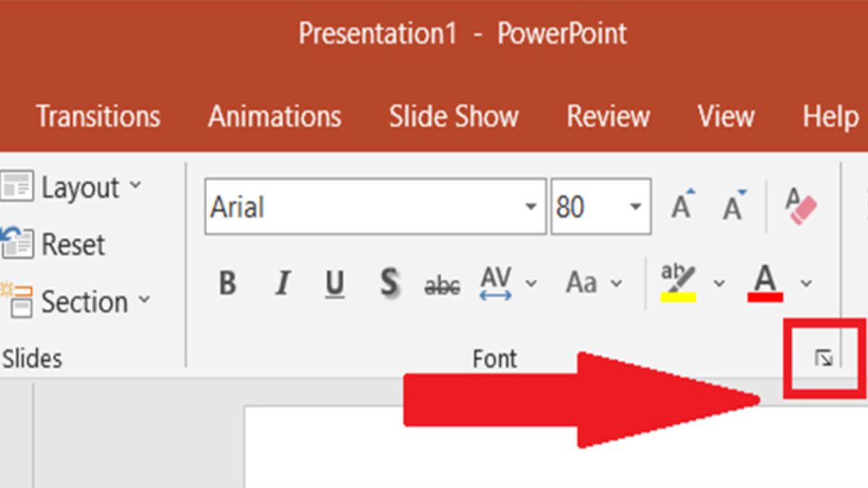868x488 pixels.
Task: Apply the red font color
Action: pos(765,283)
